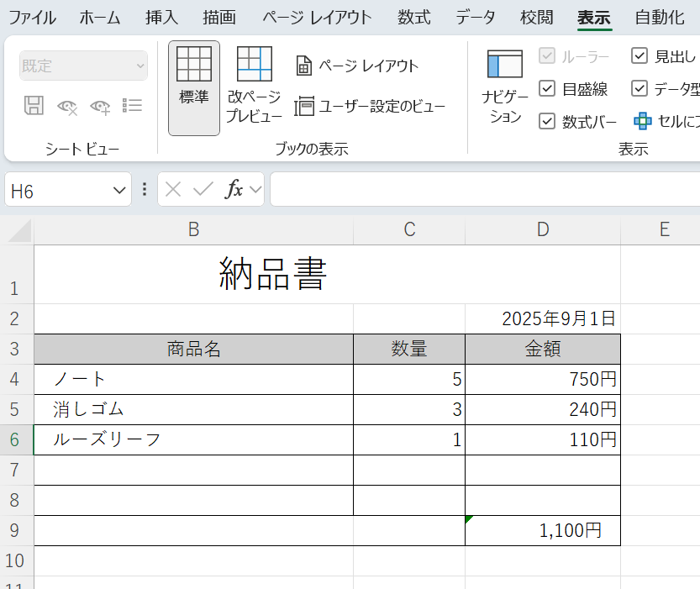The height and width of the screenshot is (589, 700).
Task: Click the formula bar confirm checkmark icon
Action: (x=203, y=189)
